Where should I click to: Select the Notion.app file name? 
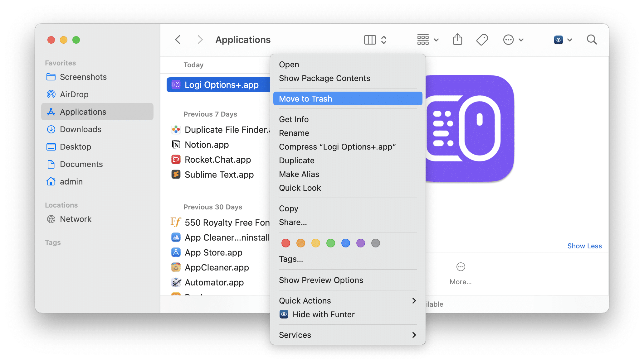[x=207, y=145]
